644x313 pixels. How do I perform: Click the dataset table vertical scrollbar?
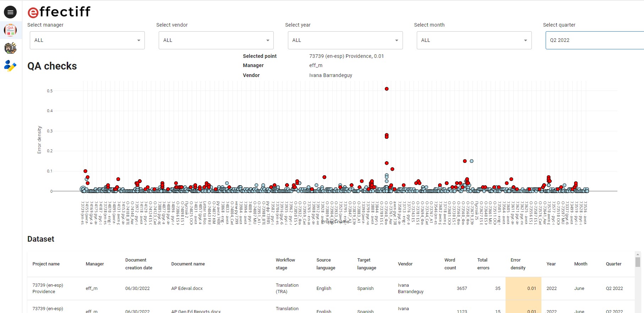point(638,263)
